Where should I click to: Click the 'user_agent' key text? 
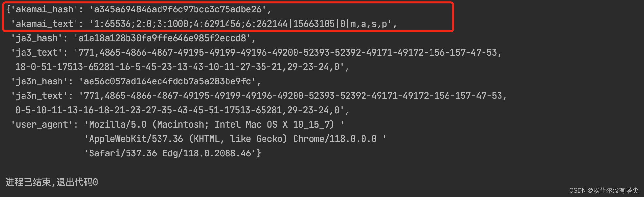[x=42, y=125]
